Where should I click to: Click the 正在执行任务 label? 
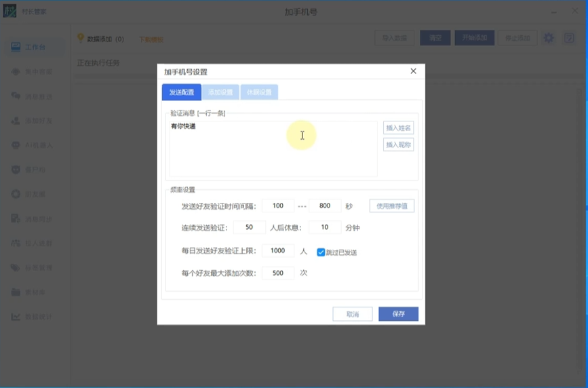coord(98,62)
